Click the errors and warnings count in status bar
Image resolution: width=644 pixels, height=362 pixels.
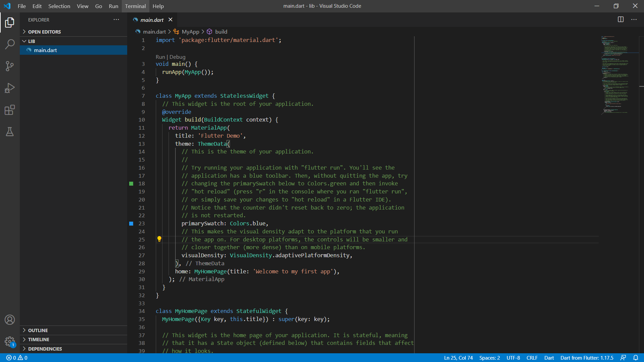coord(17,358)
